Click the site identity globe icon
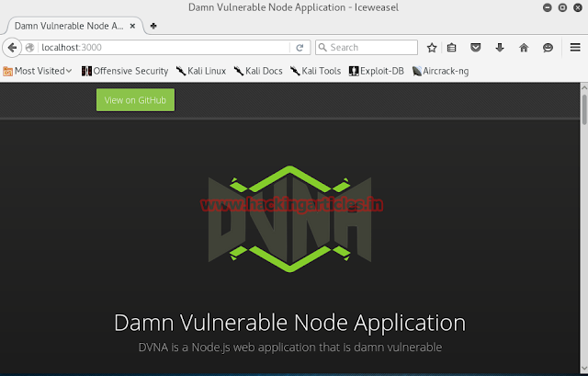 [x=30, y=48]
